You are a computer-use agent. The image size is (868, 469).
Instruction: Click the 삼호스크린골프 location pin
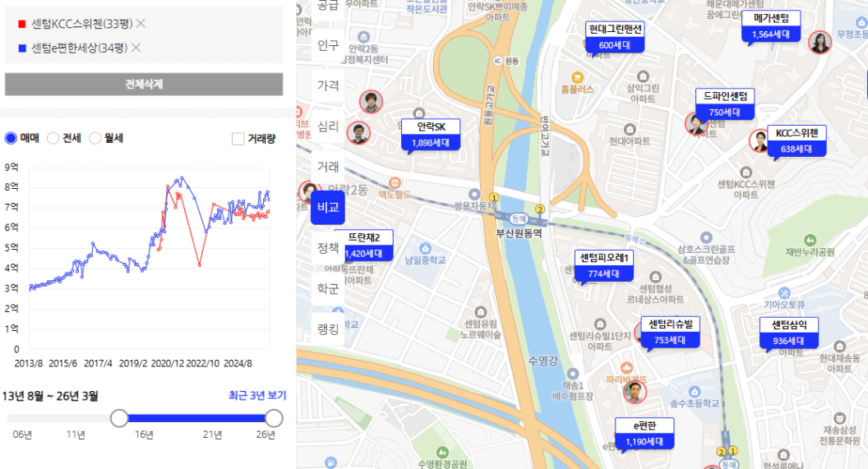click(x=706, y=238)
